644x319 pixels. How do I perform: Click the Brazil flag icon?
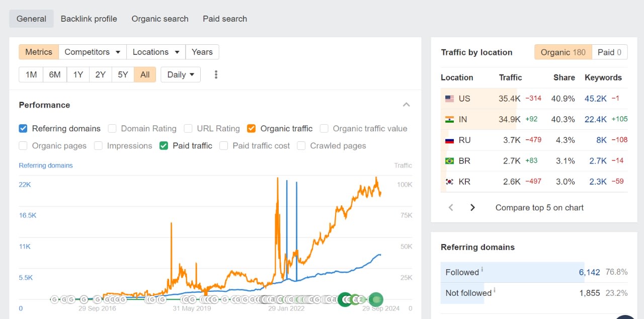(449, 161)
